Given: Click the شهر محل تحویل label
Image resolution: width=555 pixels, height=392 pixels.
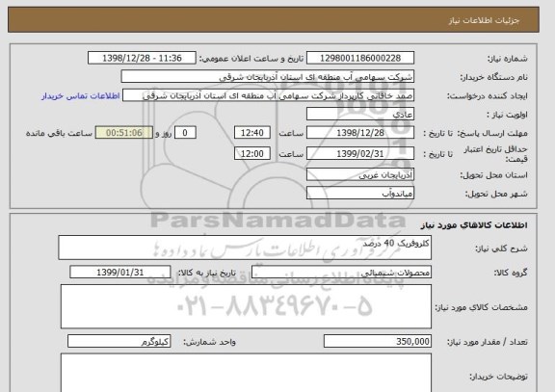Looking at the screenshot, I should [x=496, y=194].
